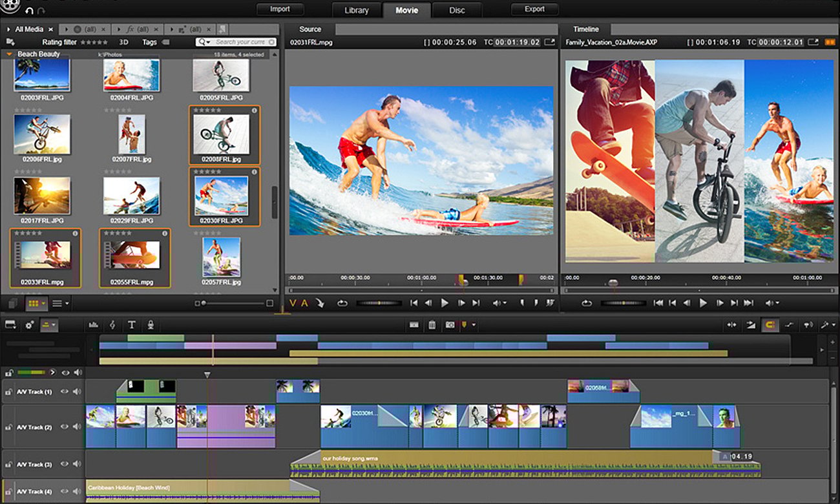This screenshot has width=840, height=504.
Task: Select the 02030FRL.jpg thumbnail in the library
Action: [x=223, y=197]
